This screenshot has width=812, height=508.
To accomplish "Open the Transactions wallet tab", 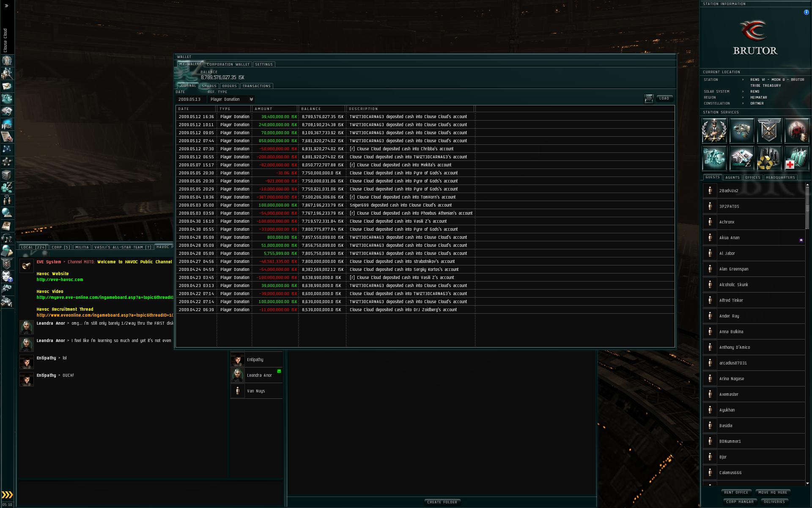I will tap(256, 86).
